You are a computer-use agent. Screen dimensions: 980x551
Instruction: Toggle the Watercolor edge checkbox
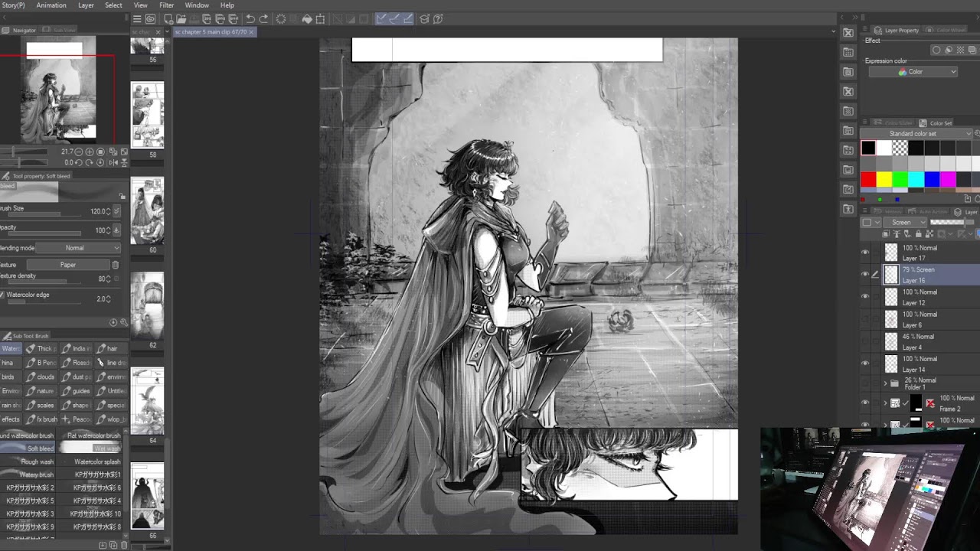point(2,295)
